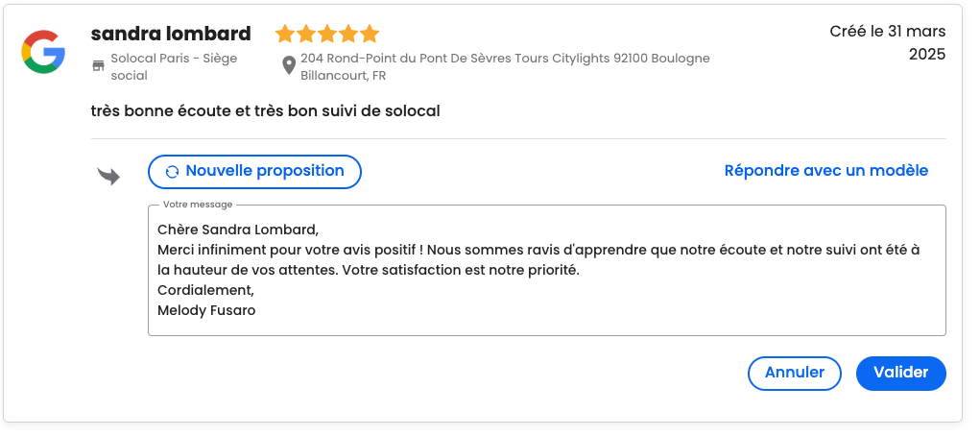This screenshot has width=980, height=436.
Task: Select the first rating star
Action: 285,34
